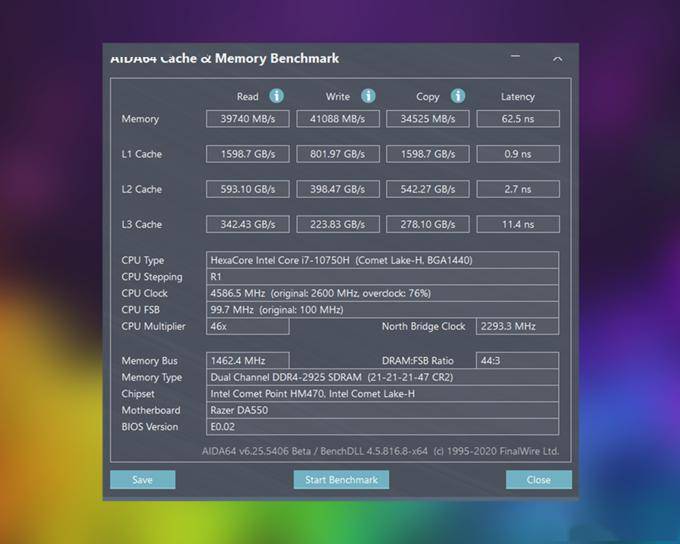Viewport: 680px width, 544px height.
Task: Select L1 Cache Read 1598.7 GB/s cell
Action: click(248, 154)
